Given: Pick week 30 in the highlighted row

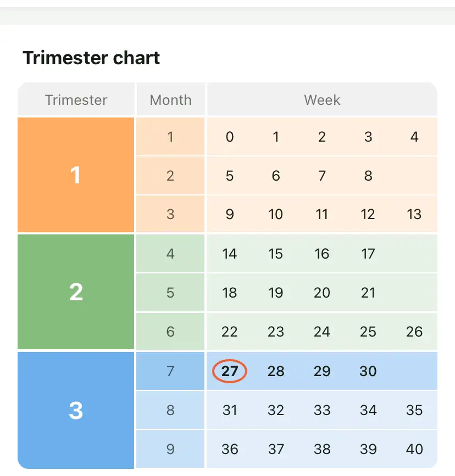Looking at the screenshot, I should click(x=368, y=371).
